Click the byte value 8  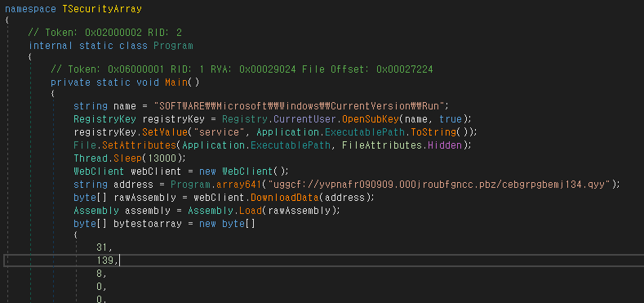click(x=99, y=274)
